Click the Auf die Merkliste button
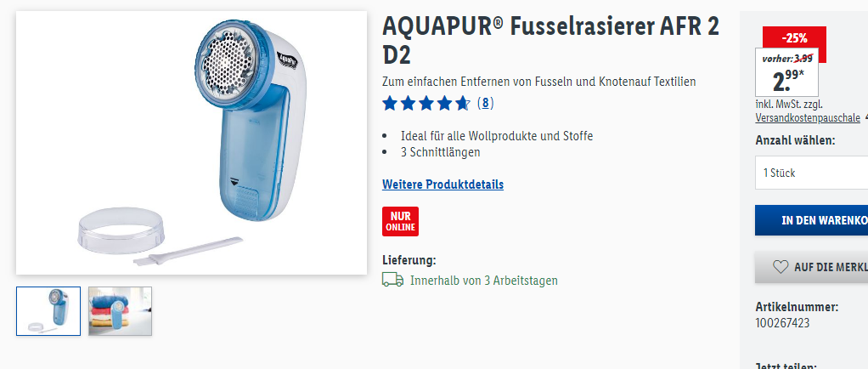The height and width of the screenshot is (369, 868). pos(812,267)
